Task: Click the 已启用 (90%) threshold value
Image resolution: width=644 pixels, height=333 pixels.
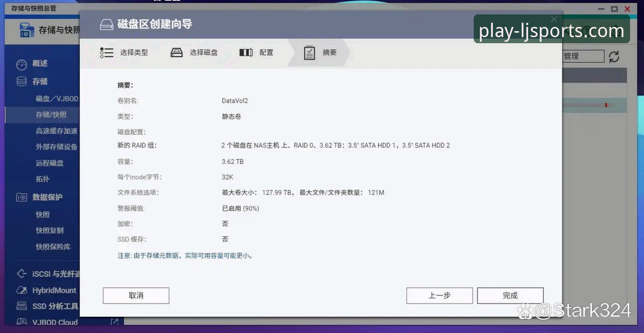Action: tap(240, 209)
